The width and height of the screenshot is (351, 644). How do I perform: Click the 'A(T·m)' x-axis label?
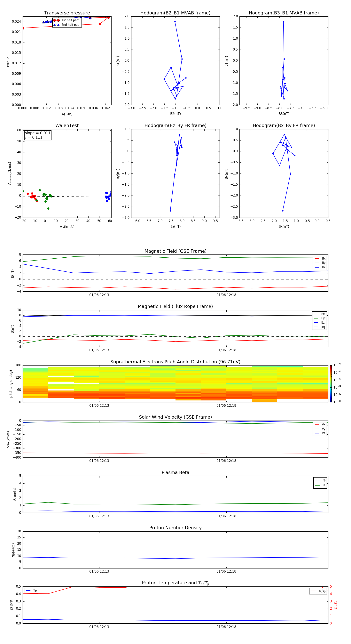point(67,114)
